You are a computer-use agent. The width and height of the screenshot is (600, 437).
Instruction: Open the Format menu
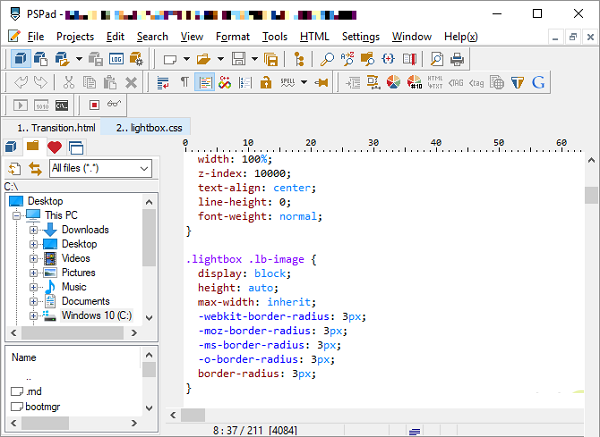[232, 36]
